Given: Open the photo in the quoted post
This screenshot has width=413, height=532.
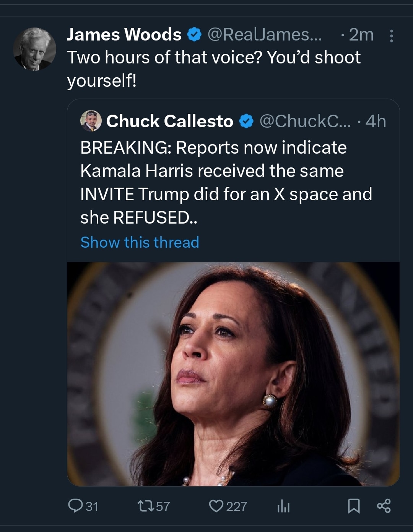Looking at the screenshot, I should [233, 374].
